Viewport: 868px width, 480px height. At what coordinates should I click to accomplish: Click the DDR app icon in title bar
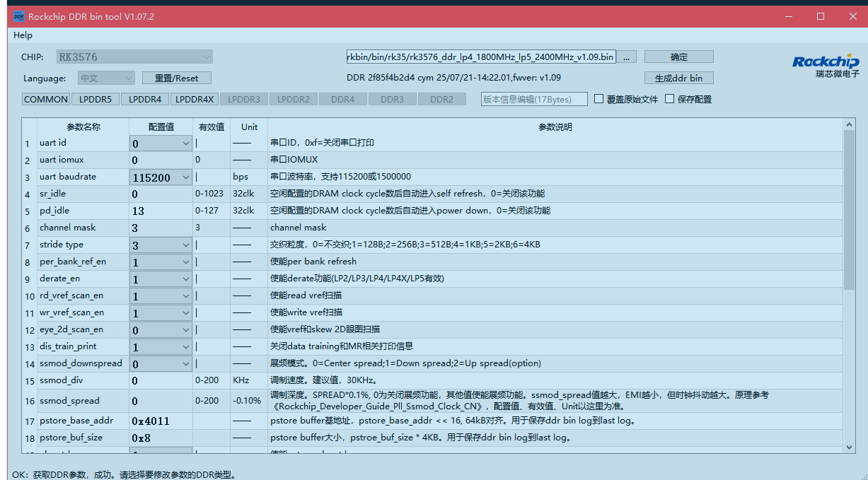pyautogui.click(x=19, y=16)
